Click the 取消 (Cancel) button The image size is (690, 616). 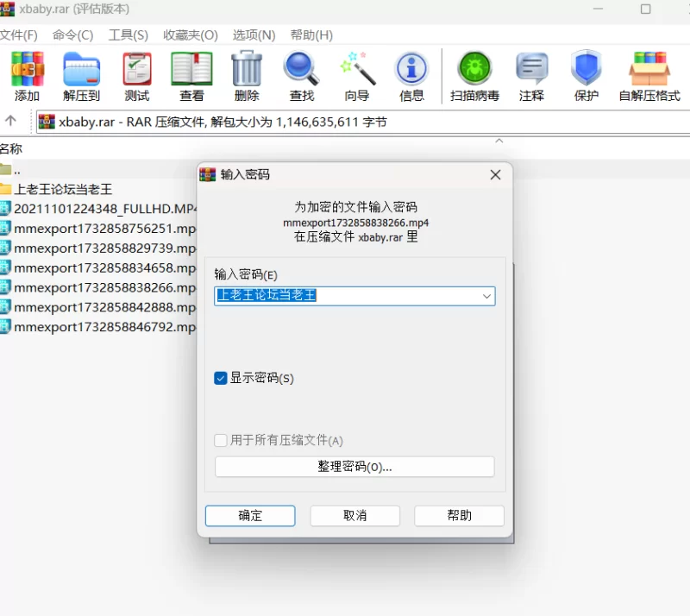(354, 516)
